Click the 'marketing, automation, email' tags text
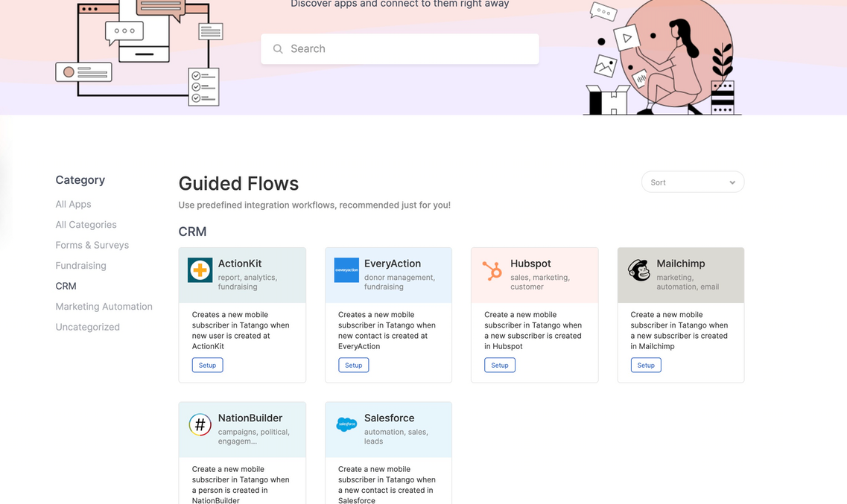 pyautogui.click(x=688, y=282)
